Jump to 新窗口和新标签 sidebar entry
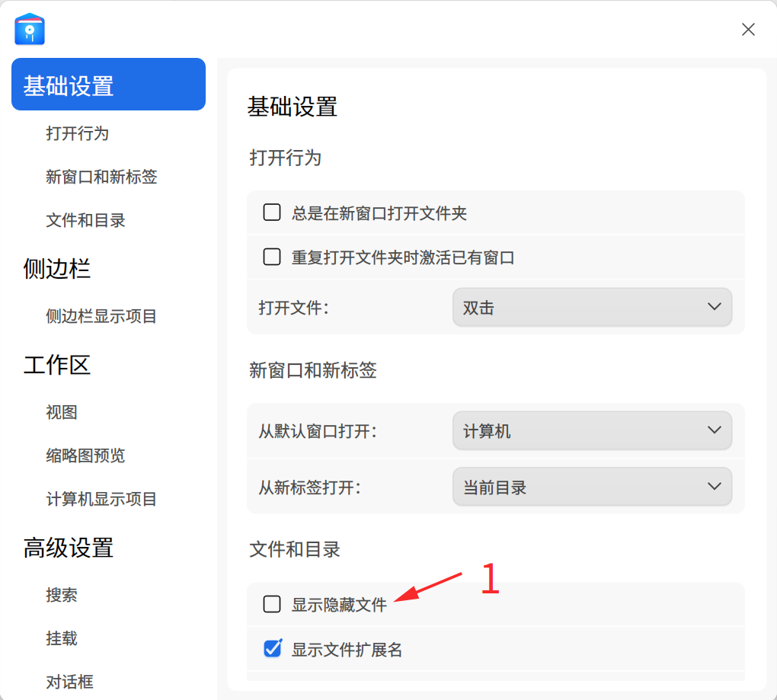 pyautogui.click(x=101, y=177)
